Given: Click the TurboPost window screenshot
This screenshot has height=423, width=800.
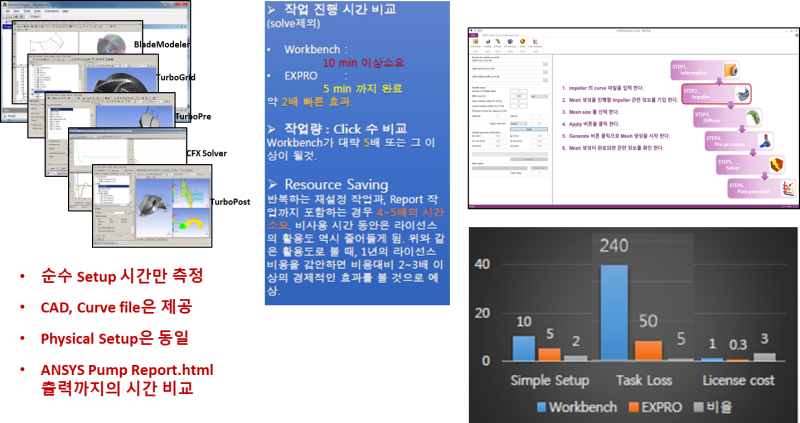Looking at the screenshot, I should (x=151, y=206).
